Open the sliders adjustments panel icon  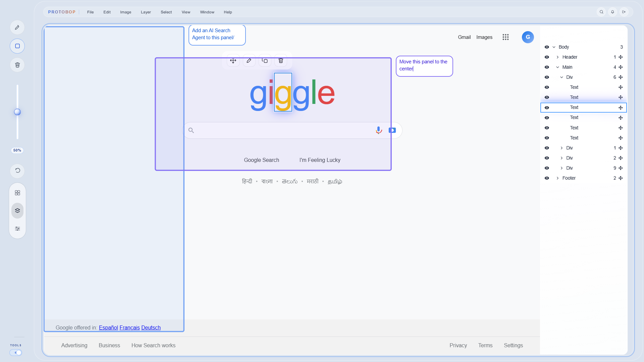coord(17,229)
